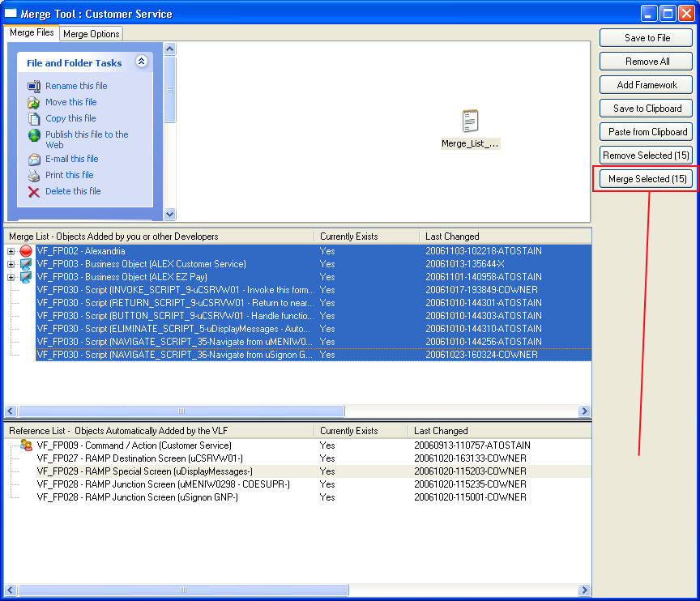Maximize the Merge Tool window
This screenshot has width=700, height=601.
coord(668,14)
